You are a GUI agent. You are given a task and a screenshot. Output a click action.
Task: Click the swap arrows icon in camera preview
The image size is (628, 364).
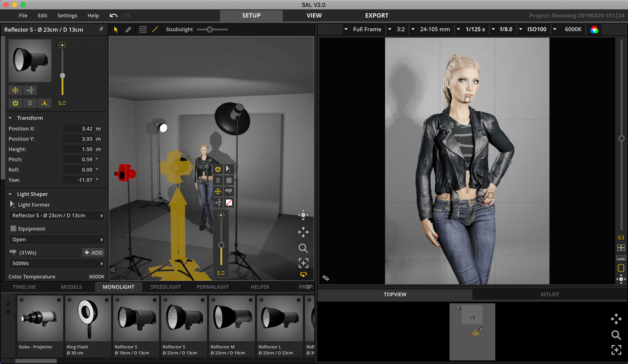326,278
